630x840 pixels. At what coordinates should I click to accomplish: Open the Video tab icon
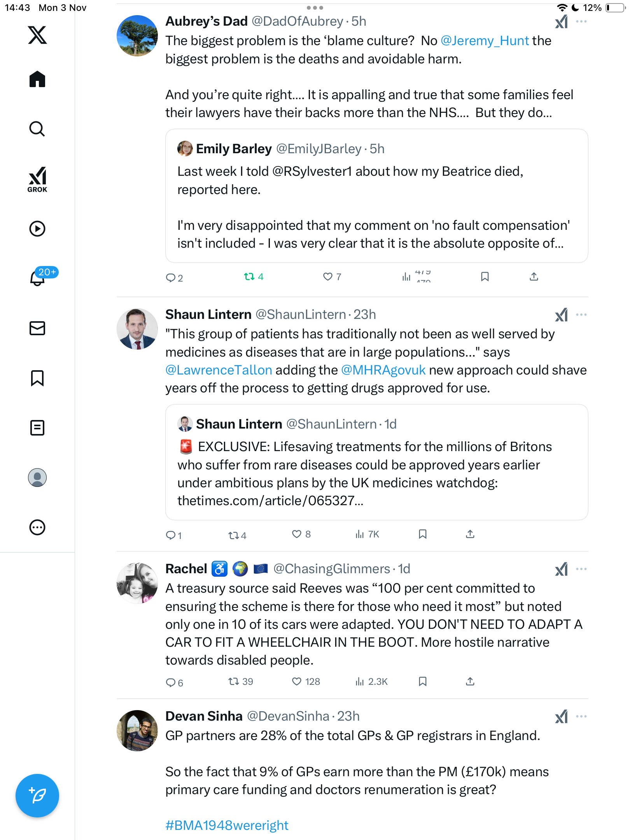point(37,229)
